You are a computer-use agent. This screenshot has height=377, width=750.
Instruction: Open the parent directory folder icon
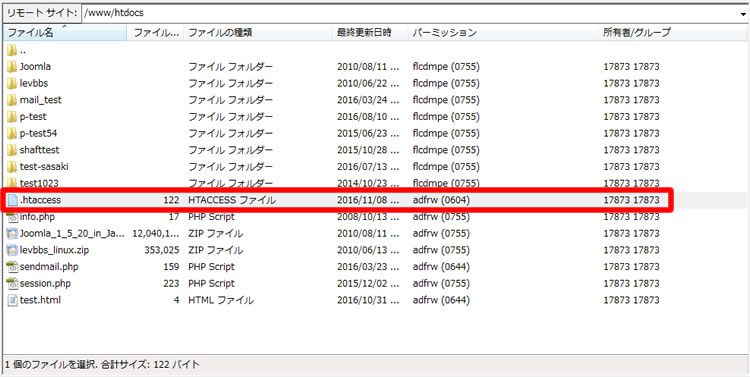pyautogui.click(x=12, y=50)
